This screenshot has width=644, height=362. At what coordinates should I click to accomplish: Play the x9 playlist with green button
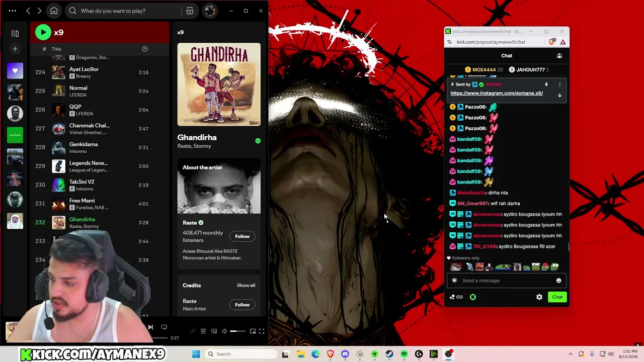(x=43, y=32)
